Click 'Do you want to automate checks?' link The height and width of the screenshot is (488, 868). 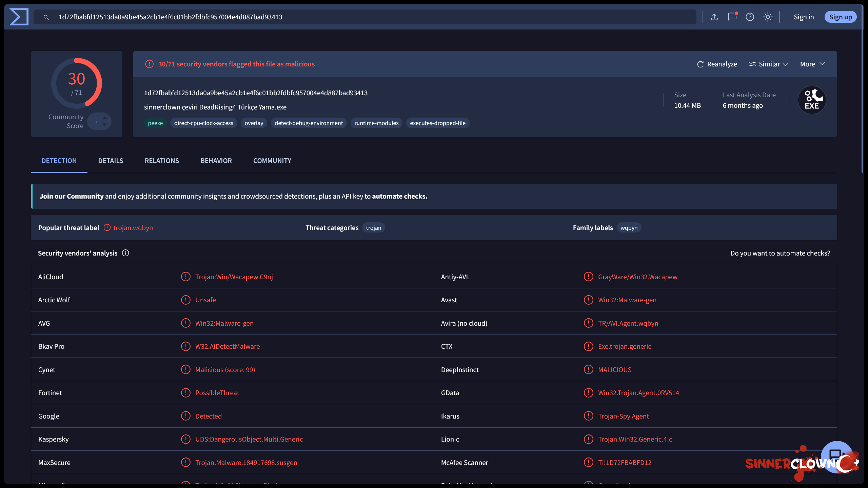pos(780,253)
